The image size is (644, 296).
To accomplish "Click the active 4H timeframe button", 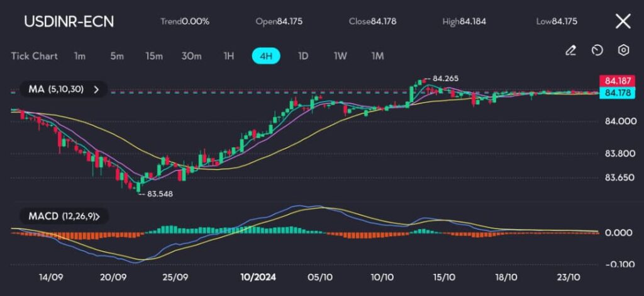I will pyautogui.click(x=266, y=56).
